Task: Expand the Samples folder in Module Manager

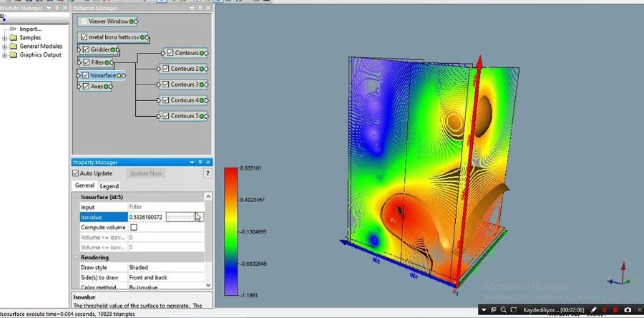Action: pyautogui.click(x=5, y=38)
